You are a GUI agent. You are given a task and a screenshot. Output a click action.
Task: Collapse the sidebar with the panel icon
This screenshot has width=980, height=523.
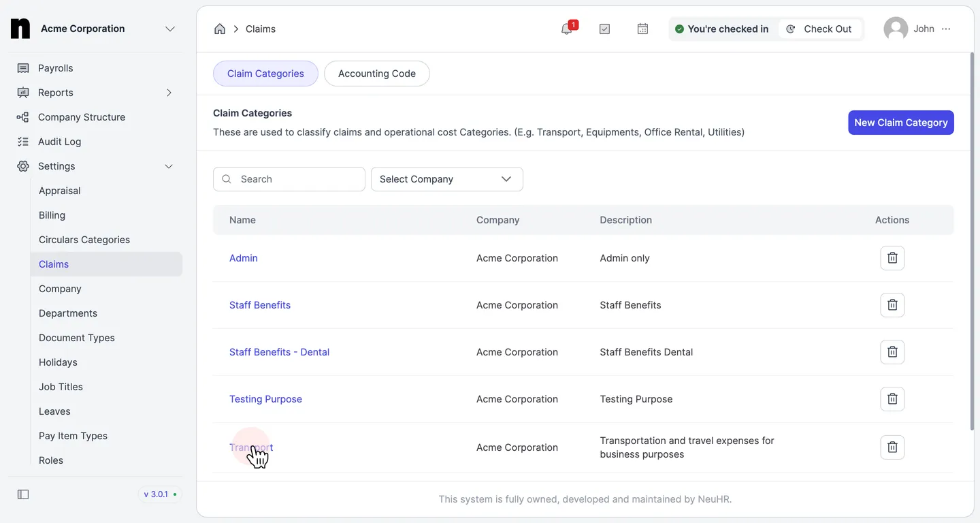(23, 494)
